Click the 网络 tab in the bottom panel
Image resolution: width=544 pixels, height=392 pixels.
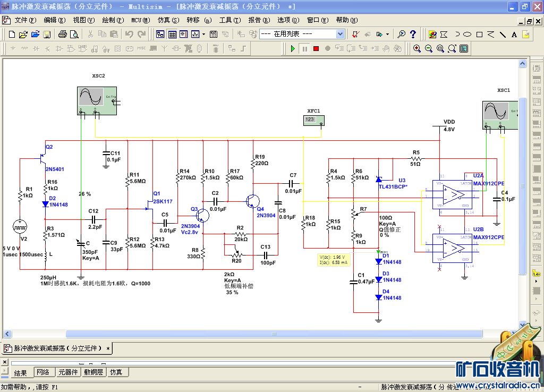[x=44, y=372]
